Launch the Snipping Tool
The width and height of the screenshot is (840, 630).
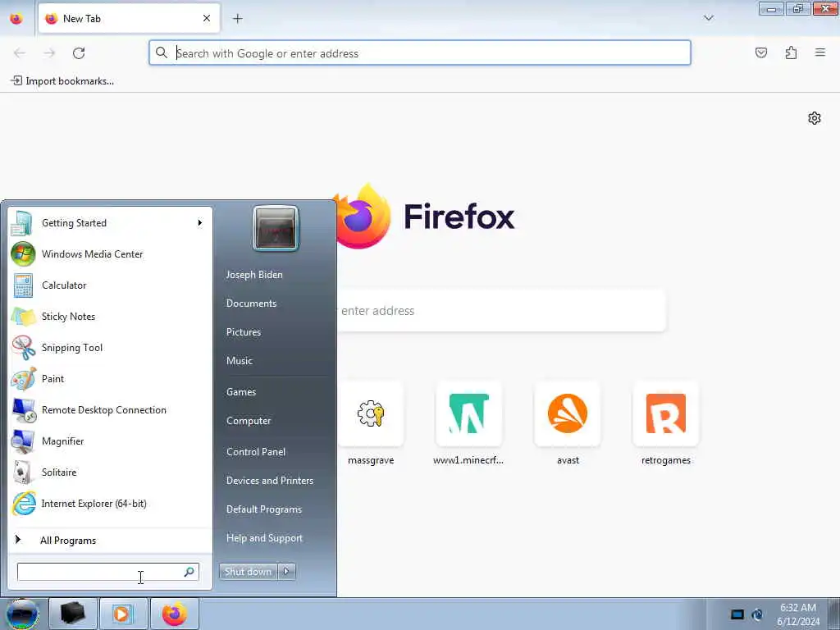coord(110,347)
